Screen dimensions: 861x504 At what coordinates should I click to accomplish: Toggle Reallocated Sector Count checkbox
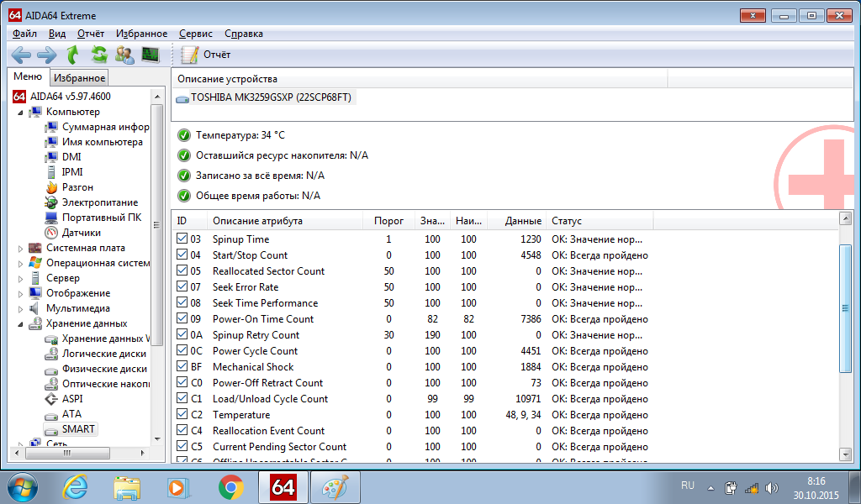[x=182, y=270]
